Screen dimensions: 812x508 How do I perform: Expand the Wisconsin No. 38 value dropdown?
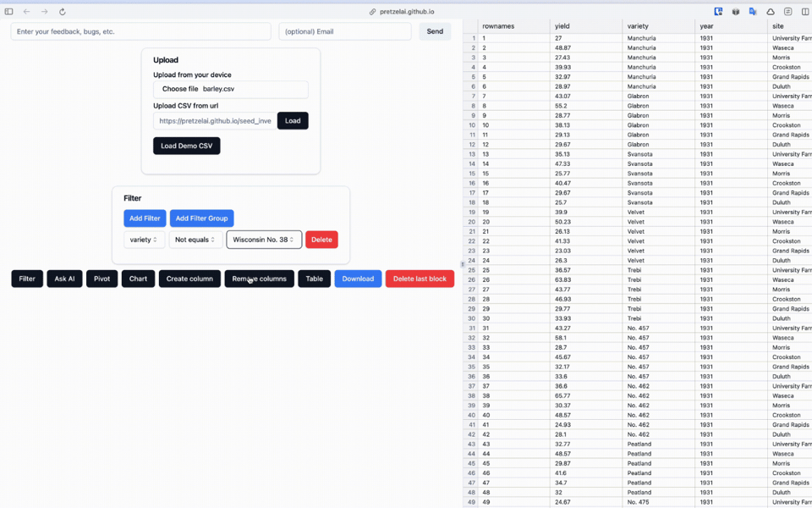click(264, 240)
